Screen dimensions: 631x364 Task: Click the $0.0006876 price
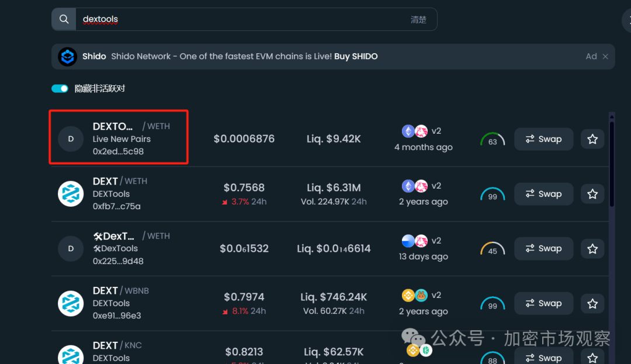click(x=244, y=138)
